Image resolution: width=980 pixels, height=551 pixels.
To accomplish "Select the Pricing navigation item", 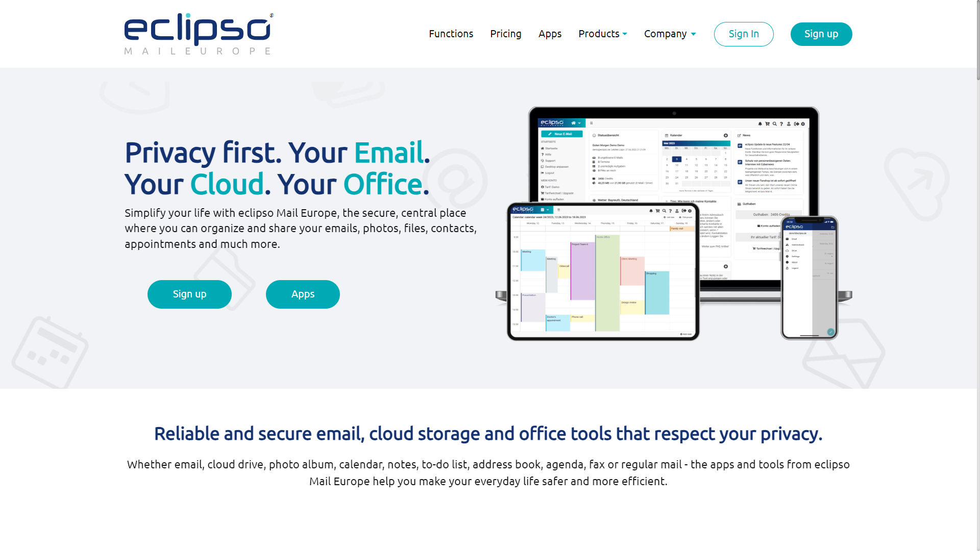I will [506, 34].
